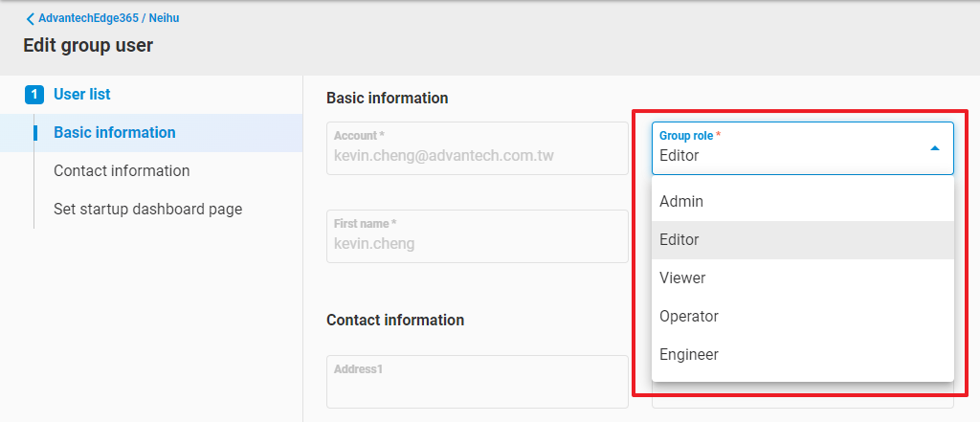
Task: Choose the Engineer role option
Action: (x=689, y=355)
